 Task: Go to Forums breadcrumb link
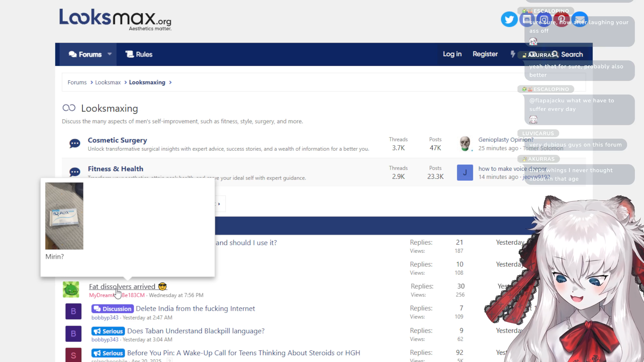tap(77, 82)
